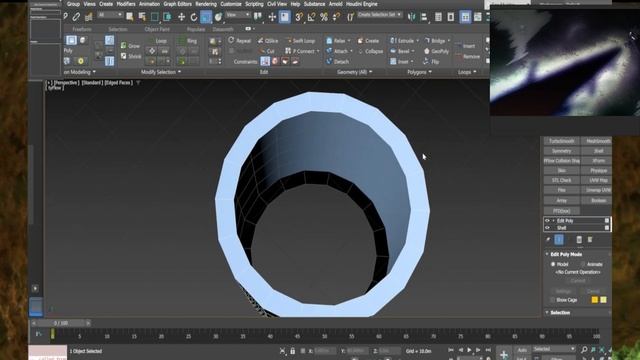Screen dimensions: 640x360
Task: Click the Selection Lock toggle padlock icon
Action: [293, 351]
